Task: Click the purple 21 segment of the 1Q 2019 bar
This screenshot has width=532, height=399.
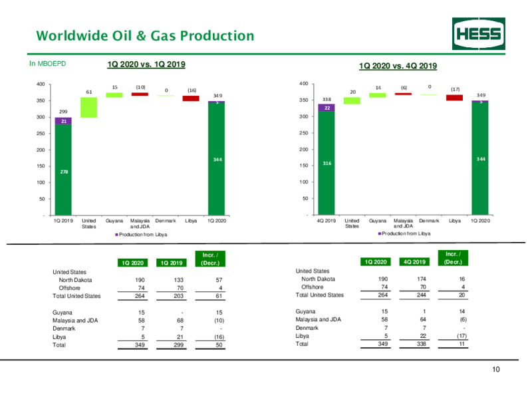Action: pyautogui.click(x=63, y=121)
